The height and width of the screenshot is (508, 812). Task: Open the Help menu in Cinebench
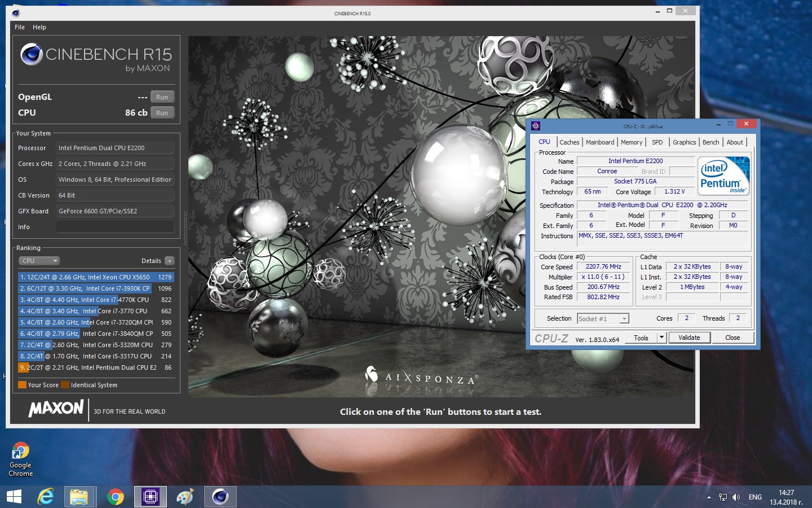pyautogui.click(x=39, y=27)
